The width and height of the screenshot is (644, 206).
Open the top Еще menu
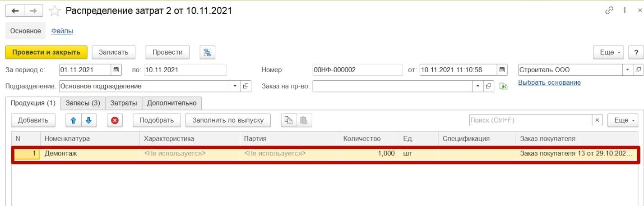609,52
